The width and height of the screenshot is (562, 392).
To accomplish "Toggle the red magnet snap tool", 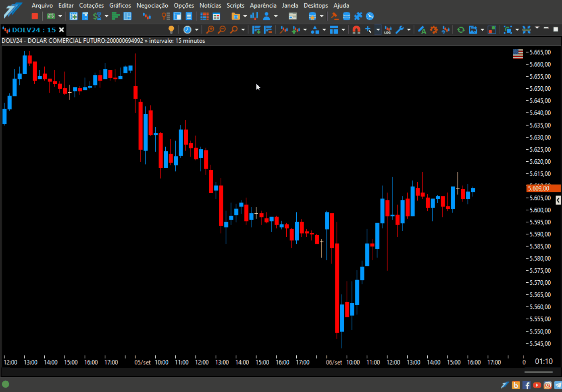I will pyautogui.click(x=356, y=29).
